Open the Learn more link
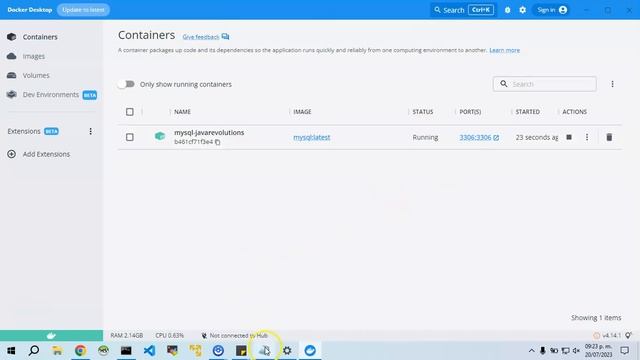 click(x=504, y=50)
